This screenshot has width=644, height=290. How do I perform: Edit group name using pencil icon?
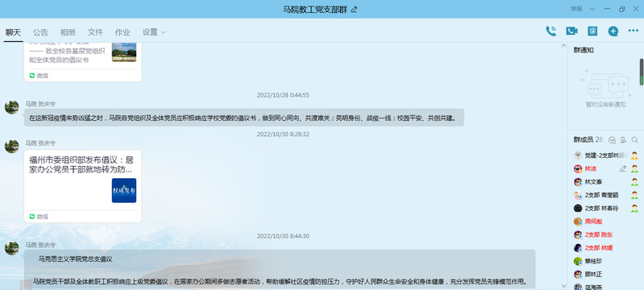coord(354,10)
